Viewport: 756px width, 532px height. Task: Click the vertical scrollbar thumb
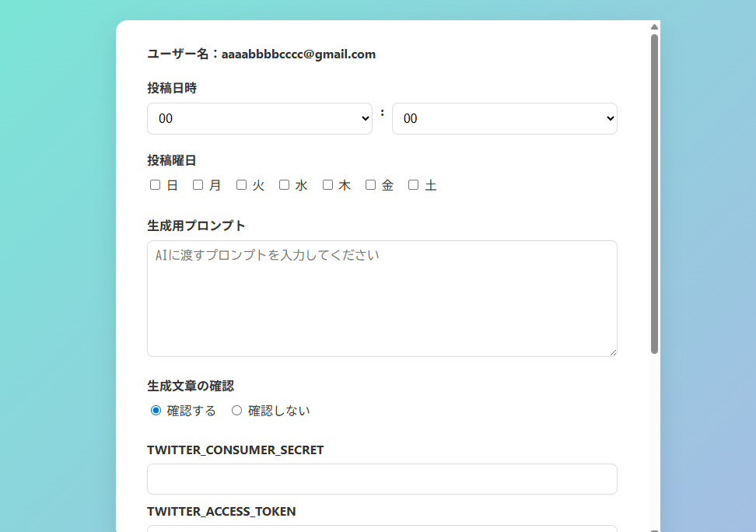pyautogui.click(x=654, y=194)
